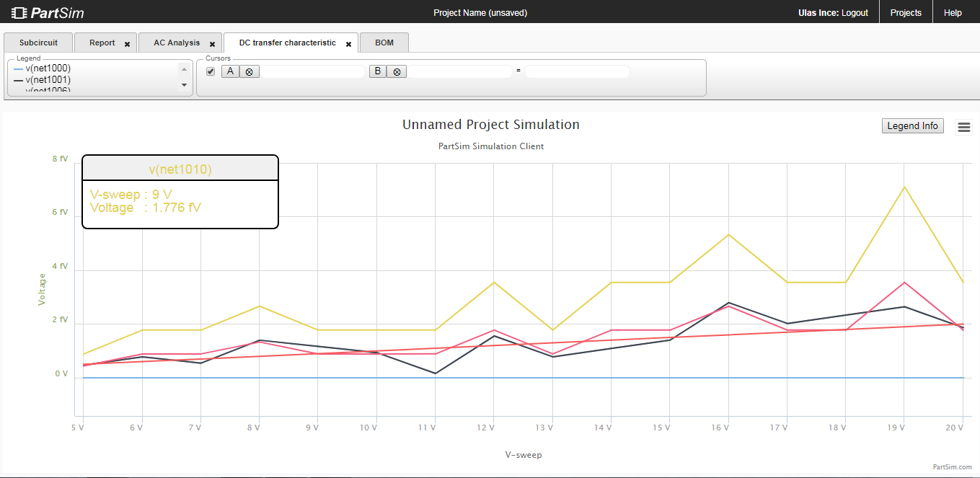This screenshot has height=478, width=980.
Task: Click the V-sweep axis title
Action: coord(524,455)
